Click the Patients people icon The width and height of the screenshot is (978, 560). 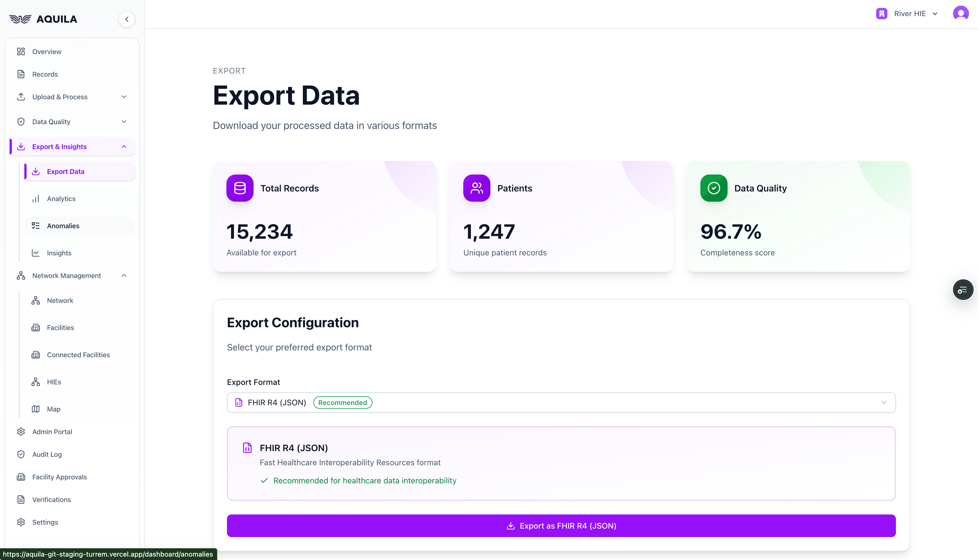point(476,188)
